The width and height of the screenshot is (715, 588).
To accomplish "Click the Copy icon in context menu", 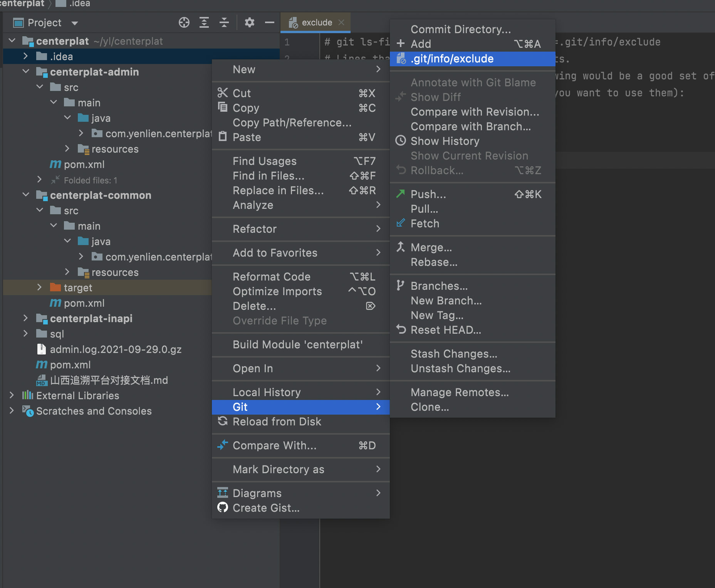I will tap(223, 107).
